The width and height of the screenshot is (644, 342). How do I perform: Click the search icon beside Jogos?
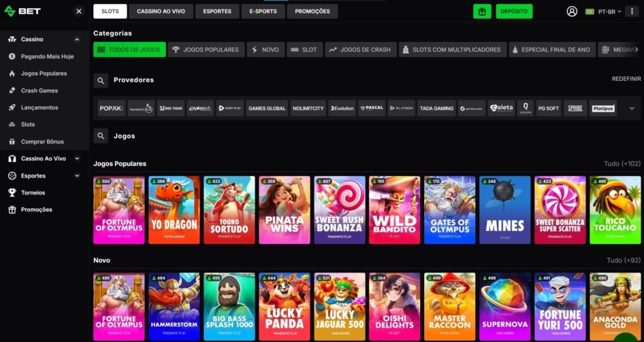pos(101,136)
